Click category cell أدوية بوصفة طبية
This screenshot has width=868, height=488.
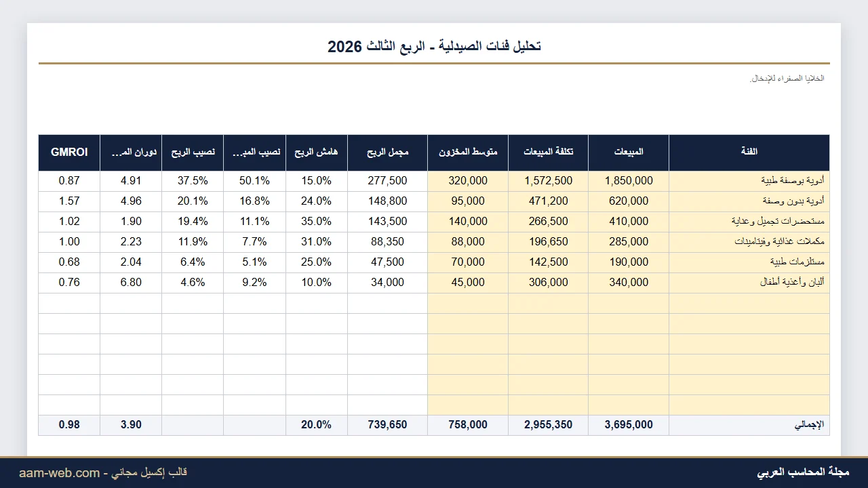click(x=749, y=181)
